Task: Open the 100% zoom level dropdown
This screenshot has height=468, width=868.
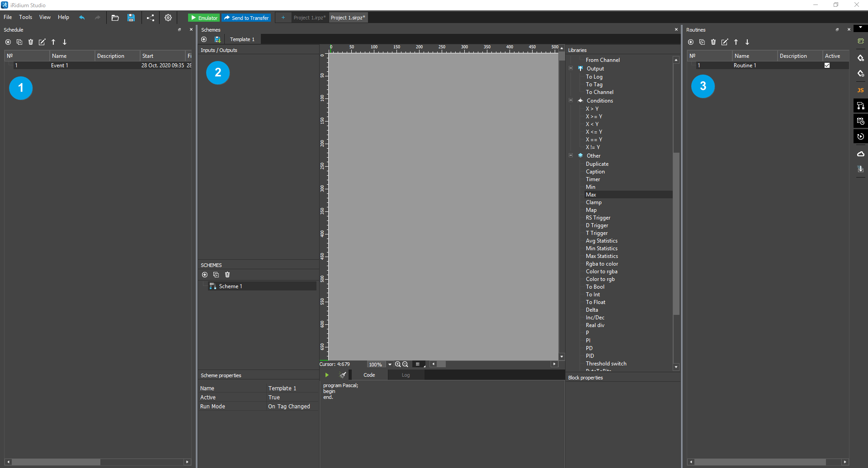Action: click(390, 365)
